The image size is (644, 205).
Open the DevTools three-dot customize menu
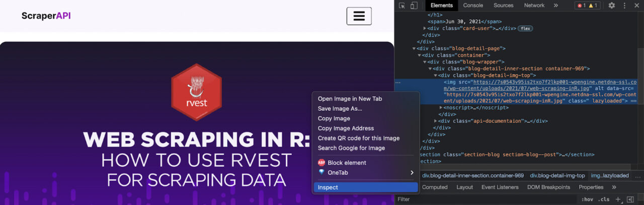tap(624, 6)
